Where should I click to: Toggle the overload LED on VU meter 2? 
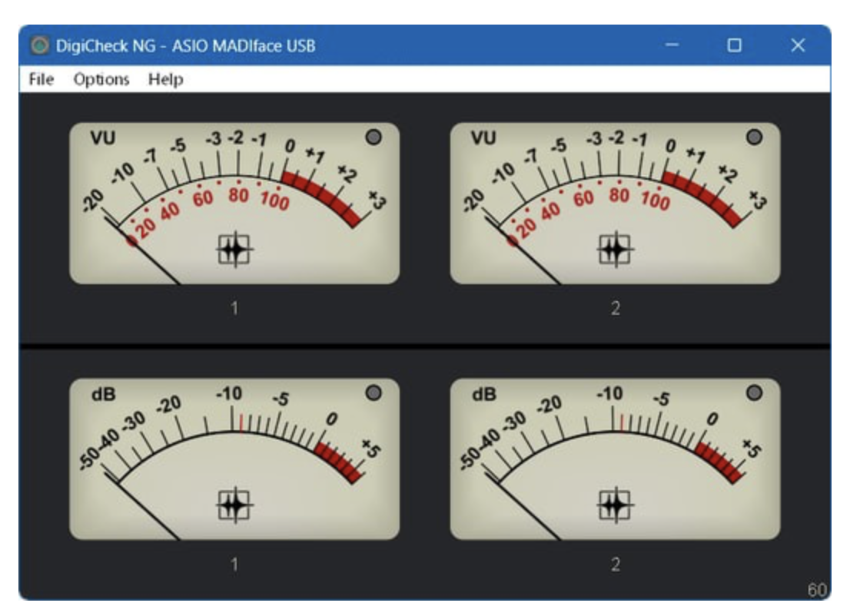pyautogui.click(x=754, y=137)
